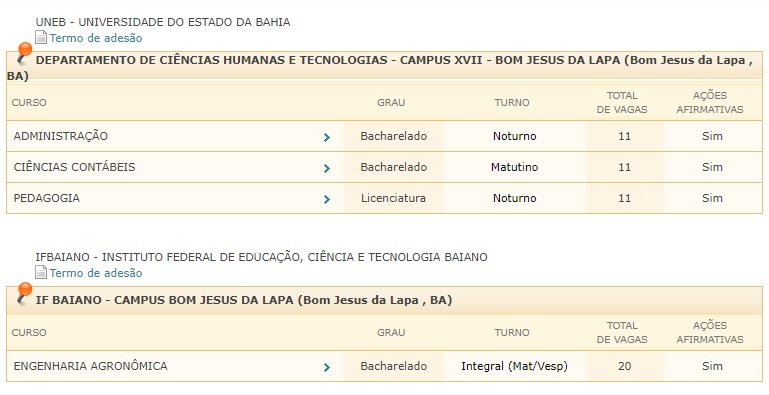This screenshot has height=395, width=769.
Task: Expand the CIÊNCIAS CONTÁBEIS course arrow
Action: coord(327,168)
